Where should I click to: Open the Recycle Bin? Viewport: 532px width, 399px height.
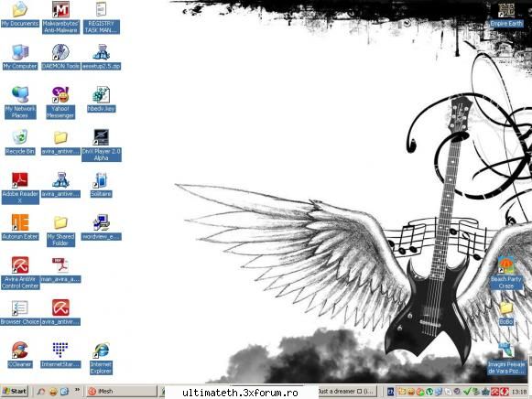[x=20, y=137]
